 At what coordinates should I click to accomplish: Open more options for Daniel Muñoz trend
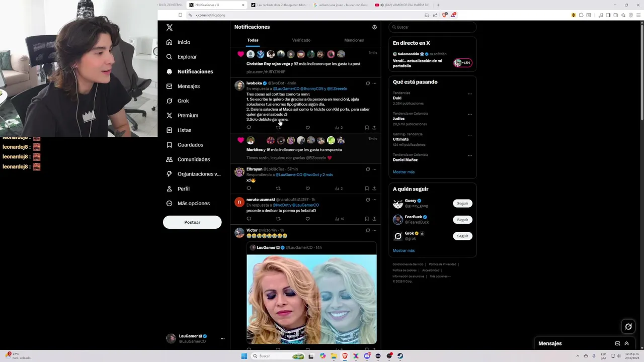click(470, 156)
